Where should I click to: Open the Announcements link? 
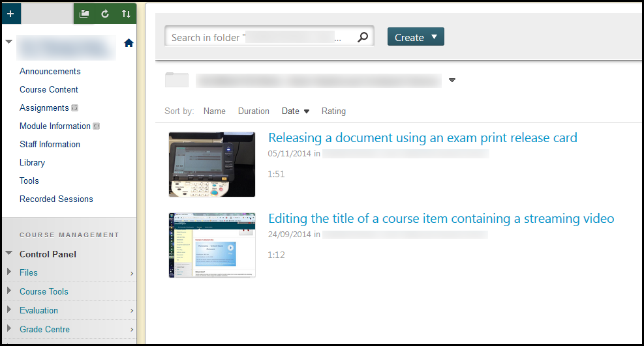[x=50, y=71]
